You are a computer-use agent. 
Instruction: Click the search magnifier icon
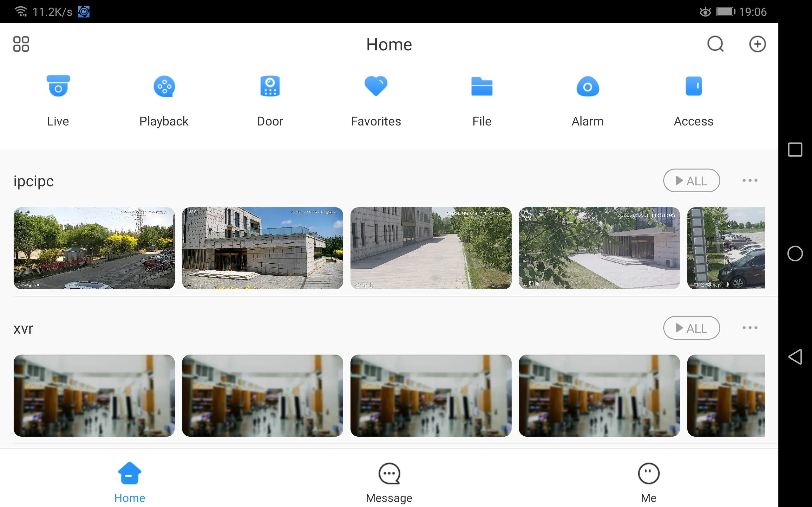715,44
